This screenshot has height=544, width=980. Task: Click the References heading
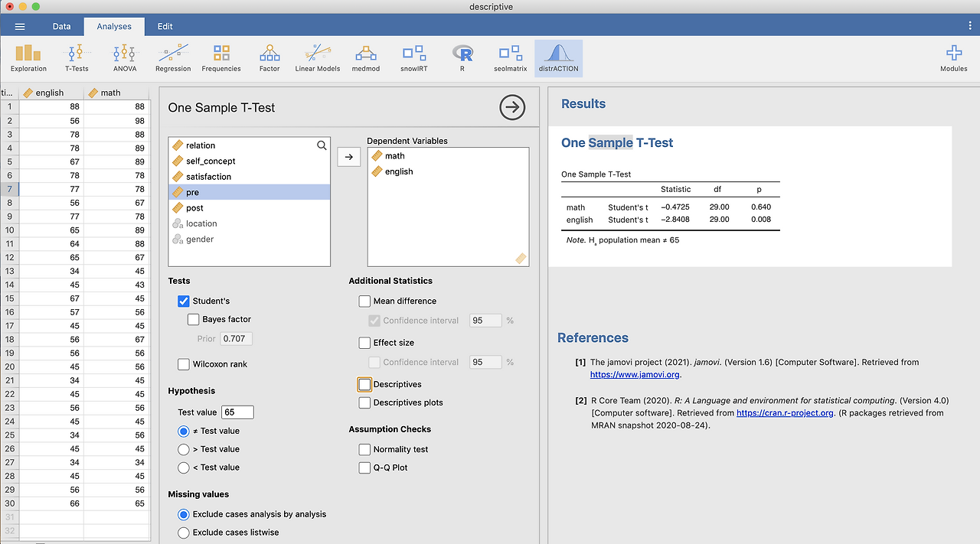[x=593, y=337]
